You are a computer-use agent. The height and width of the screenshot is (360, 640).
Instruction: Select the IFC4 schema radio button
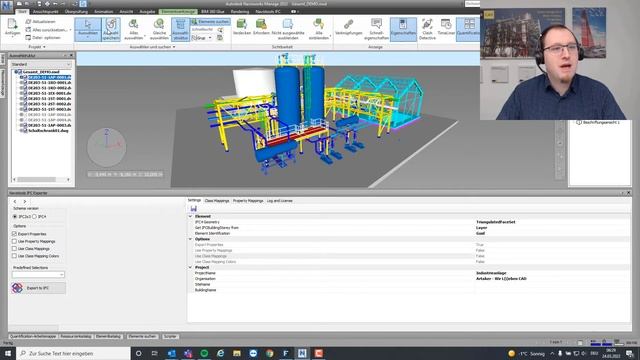35,217
